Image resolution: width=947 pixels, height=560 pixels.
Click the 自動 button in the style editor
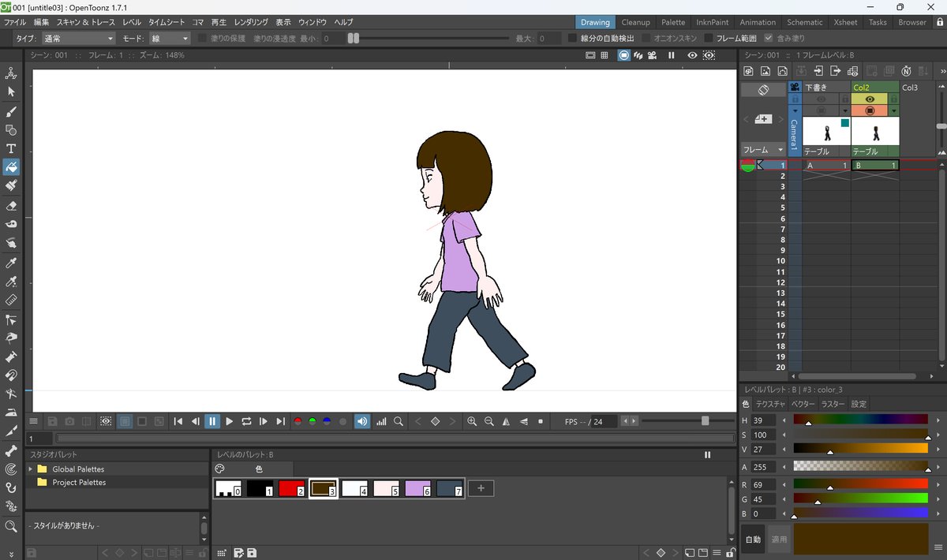754,539
